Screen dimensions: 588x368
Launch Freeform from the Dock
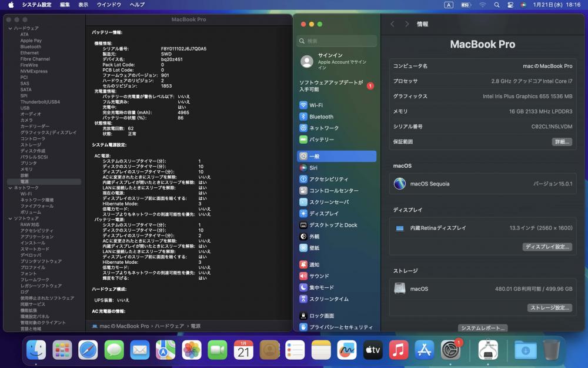click(347, 350)
